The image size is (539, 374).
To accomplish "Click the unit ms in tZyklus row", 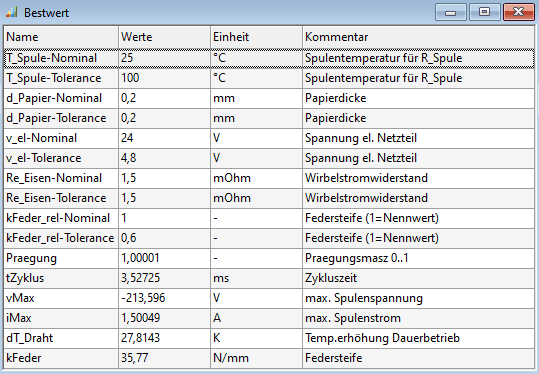I will point(221,278).
